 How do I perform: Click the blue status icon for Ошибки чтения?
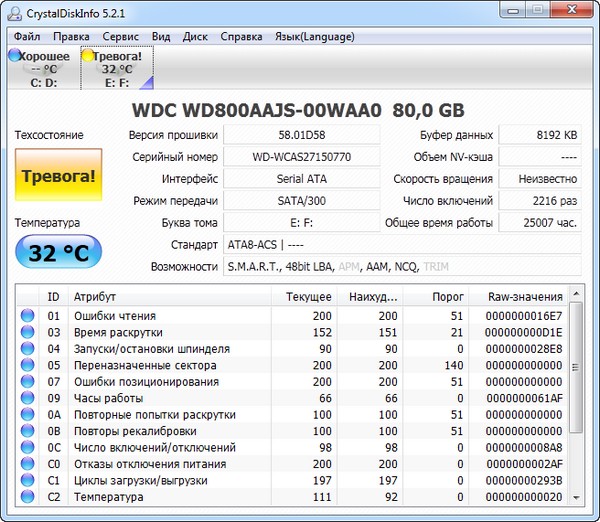pos(27,316)
